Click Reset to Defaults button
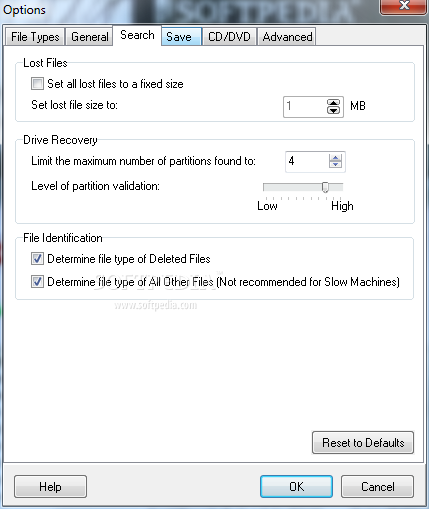Image resolution: width=429 pixels, height=509 pixels. [x=363, y=443]
